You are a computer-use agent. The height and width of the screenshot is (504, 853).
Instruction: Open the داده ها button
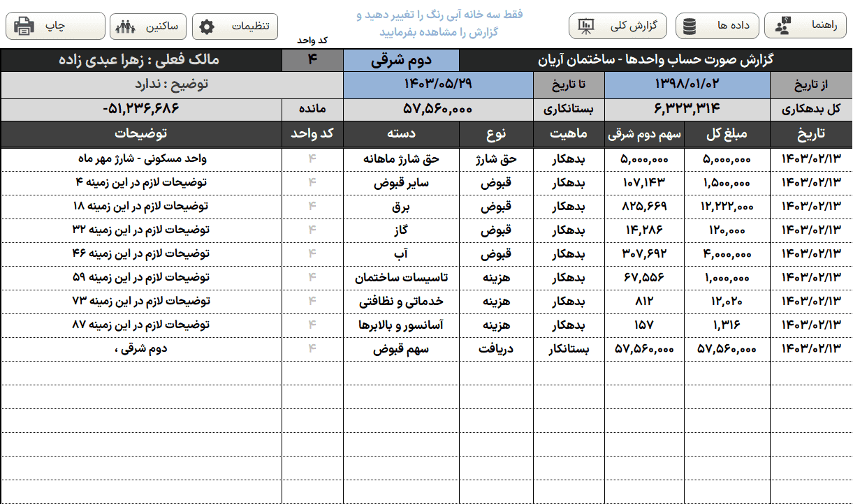717,27
